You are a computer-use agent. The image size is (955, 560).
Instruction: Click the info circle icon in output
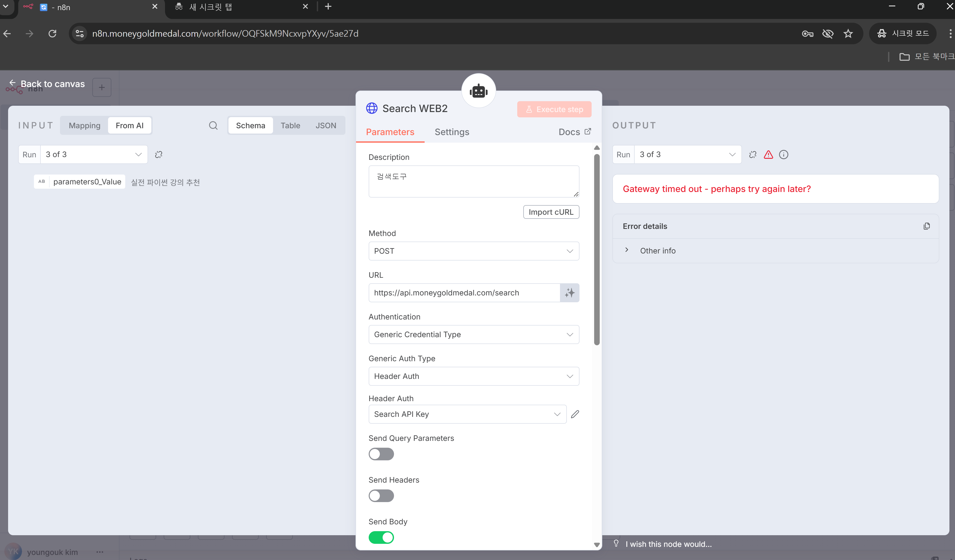point(784,155)
